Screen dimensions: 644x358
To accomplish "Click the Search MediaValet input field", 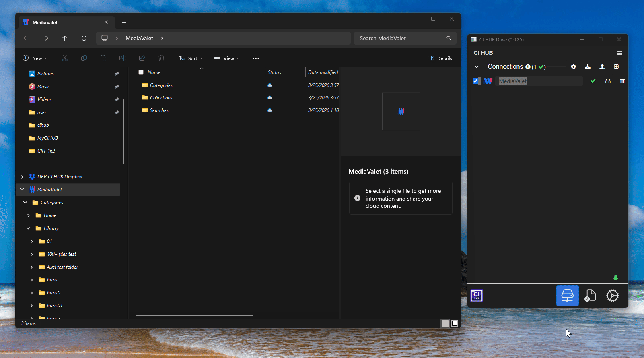I will pos(400,38).
